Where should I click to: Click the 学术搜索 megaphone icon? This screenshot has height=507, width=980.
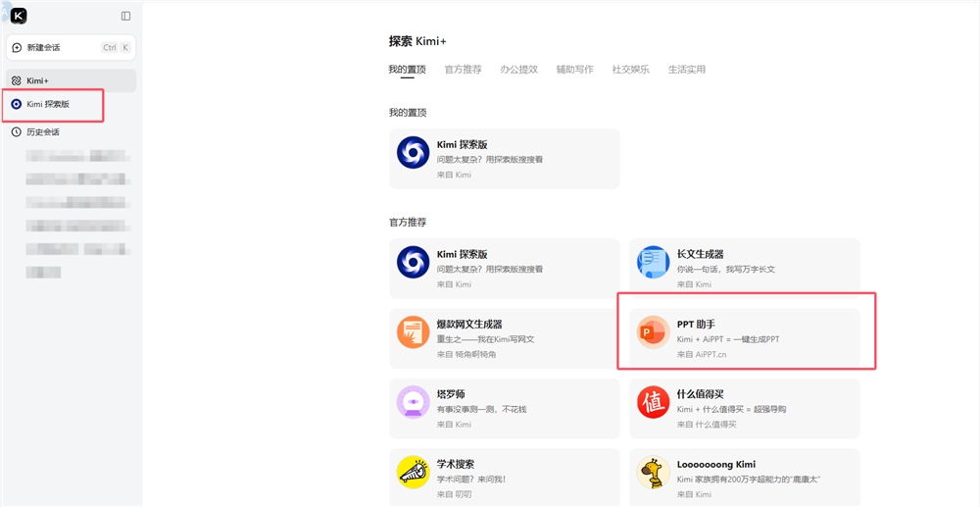point(414,472)
